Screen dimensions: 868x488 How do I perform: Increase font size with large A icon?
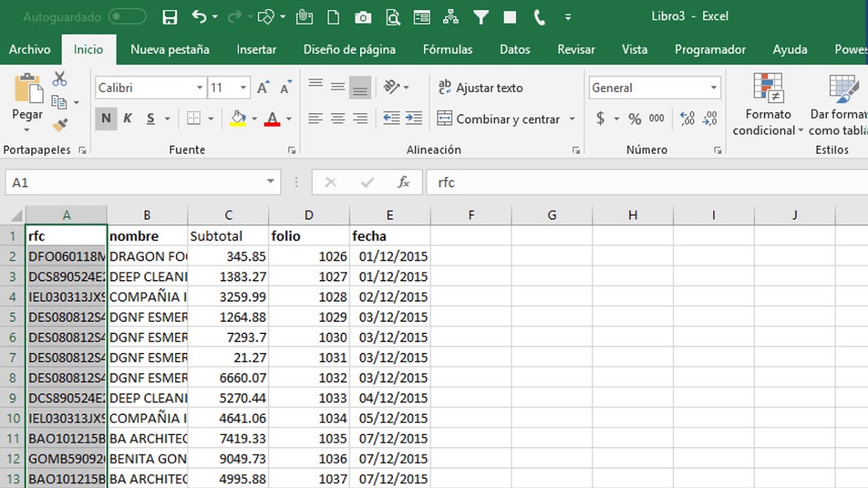click(x=263, y=87)
